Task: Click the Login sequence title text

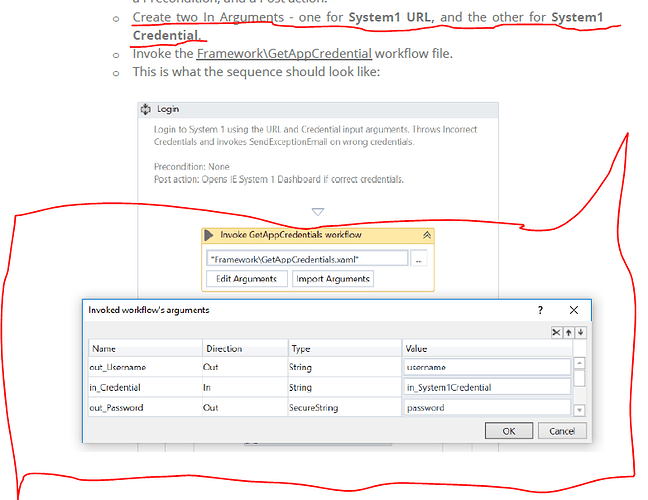Action: point(168,109)
